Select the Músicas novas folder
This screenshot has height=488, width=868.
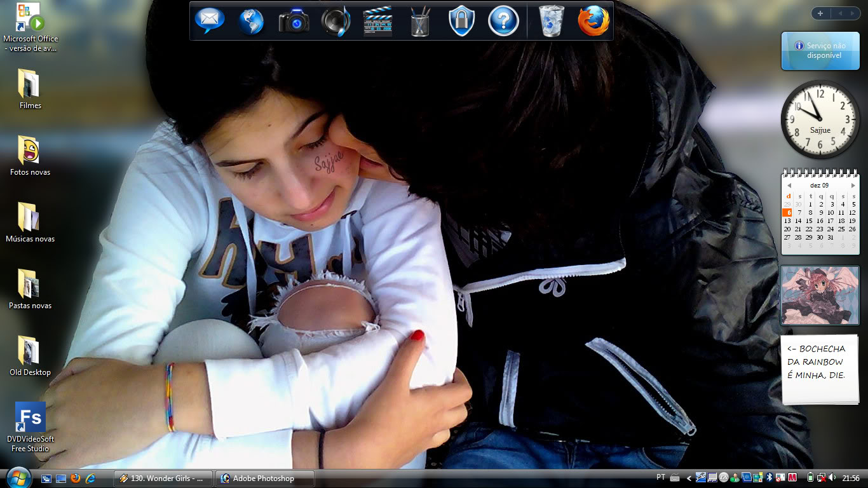[x=30, y=222]
